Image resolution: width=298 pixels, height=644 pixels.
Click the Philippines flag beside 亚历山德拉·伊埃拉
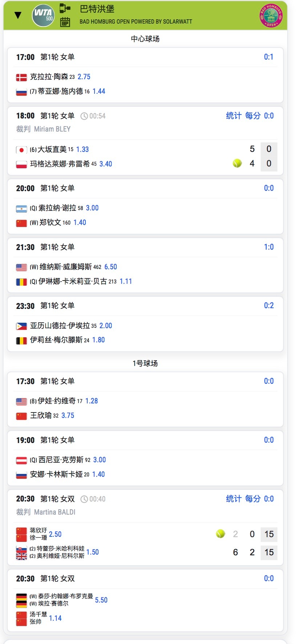tap(21, 326)
